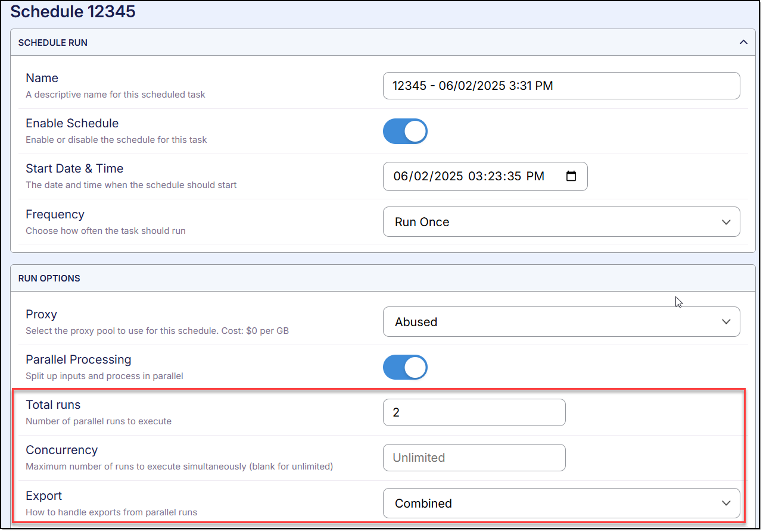This screenshot has height=532, width=763.
Task: Select the year 2025 in Start Date
Action: pos(446,177)
